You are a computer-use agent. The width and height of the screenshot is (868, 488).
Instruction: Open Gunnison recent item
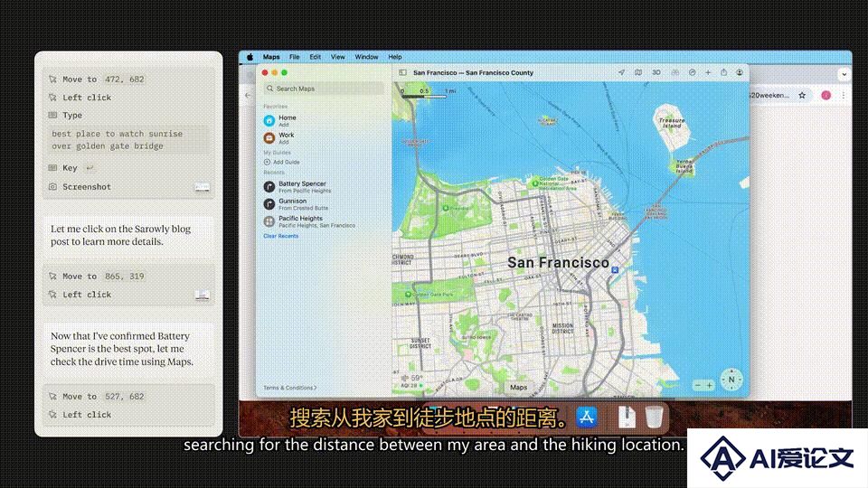(x=296, y=204)
